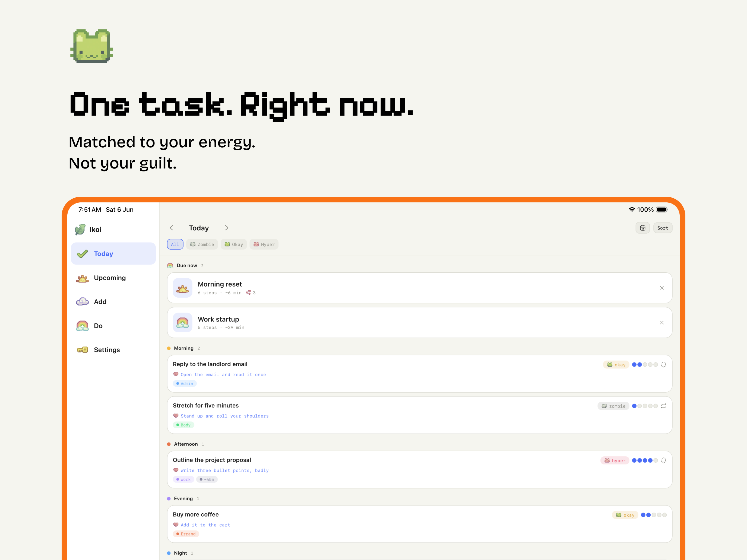The image size is (747, 560).
Task: Dismiss the Work startup routine card
Action: [x=661, y=323]
